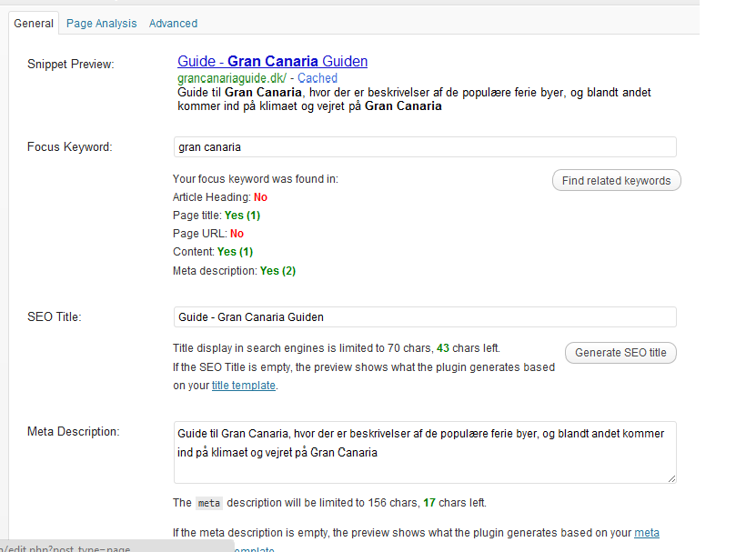Screen dimensions: 756x552
Task: Select the General tab
Action: (34, 24)
